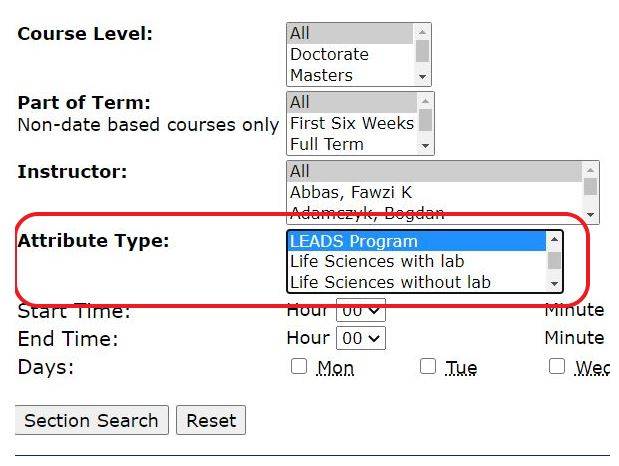Image resolution: width=619 pixels, height=466 pixels.
Task: Choose Masters in Course Level list
Action: click(321, 75)
